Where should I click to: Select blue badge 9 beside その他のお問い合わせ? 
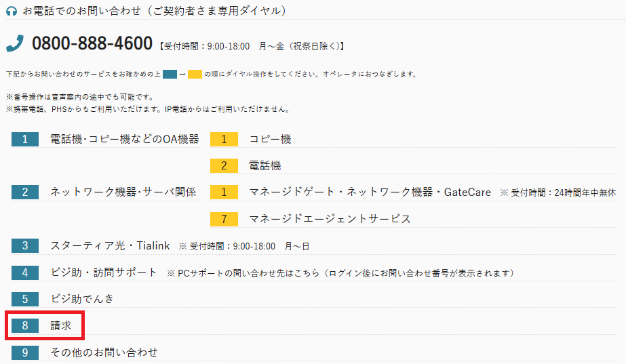tap(25, 352)
